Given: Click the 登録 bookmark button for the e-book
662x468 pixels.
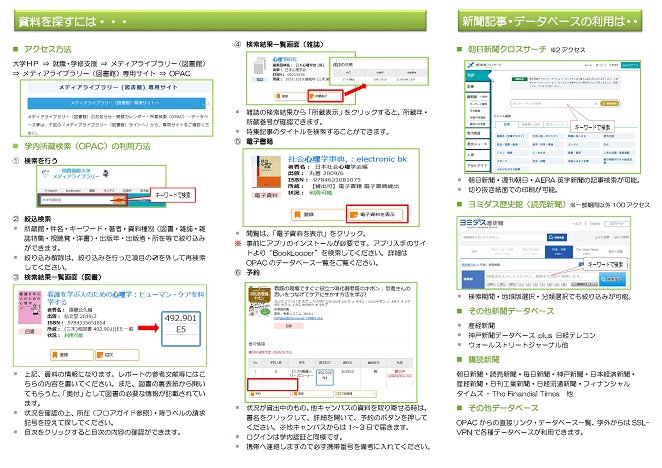Looking at the screenshot, I should click(318, 214).
